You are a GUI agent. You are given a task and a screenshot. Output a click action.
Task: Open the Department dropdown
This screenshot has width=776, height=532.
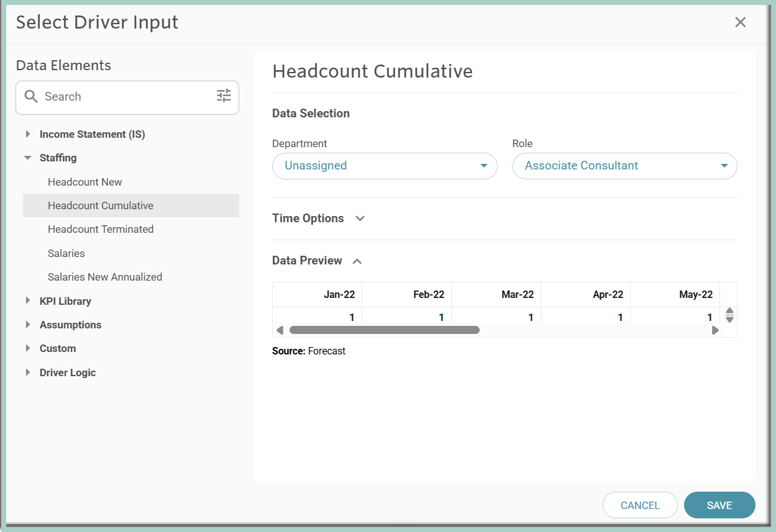pos(385,166)
